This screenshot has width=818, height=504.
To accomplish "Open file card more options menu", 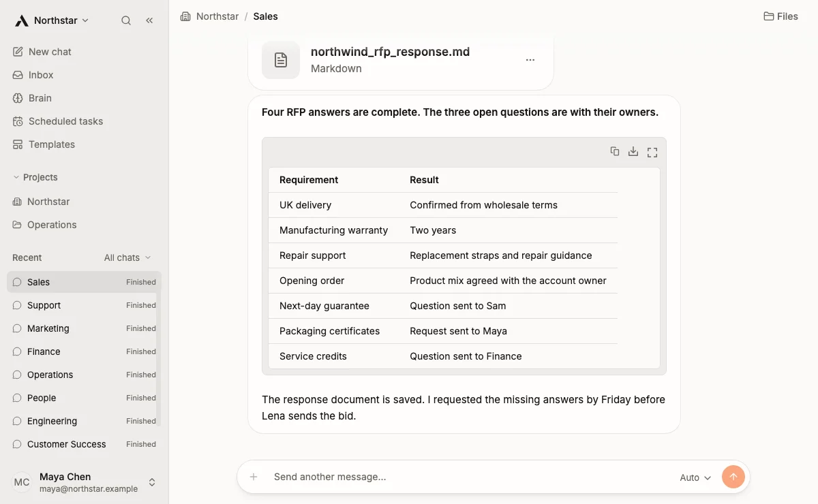I will coord(530,60).
